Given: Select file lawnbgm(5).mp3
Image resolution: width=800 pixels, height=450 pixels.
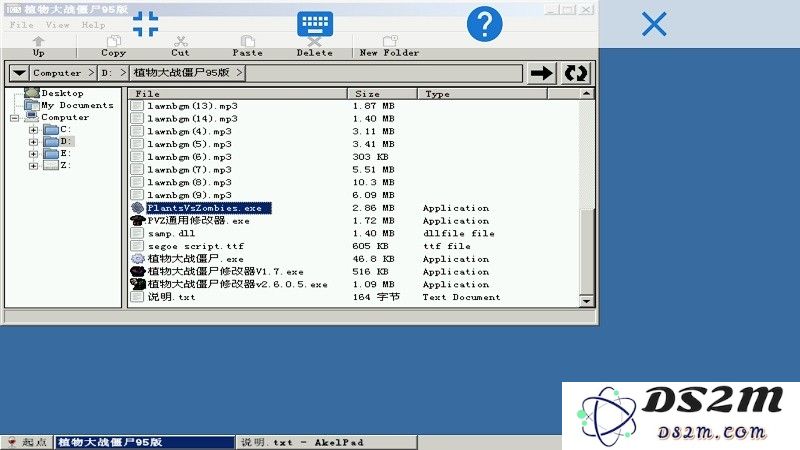Looking at the screenshot, I should pyautogui.click(x=189, y=144).
